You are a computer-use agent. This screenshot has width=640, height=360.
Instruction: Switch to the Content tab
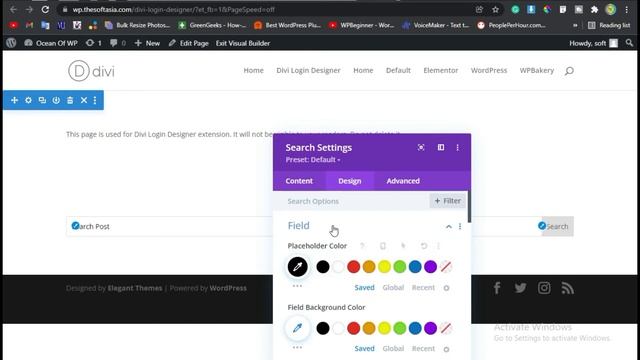click(299, 181)
